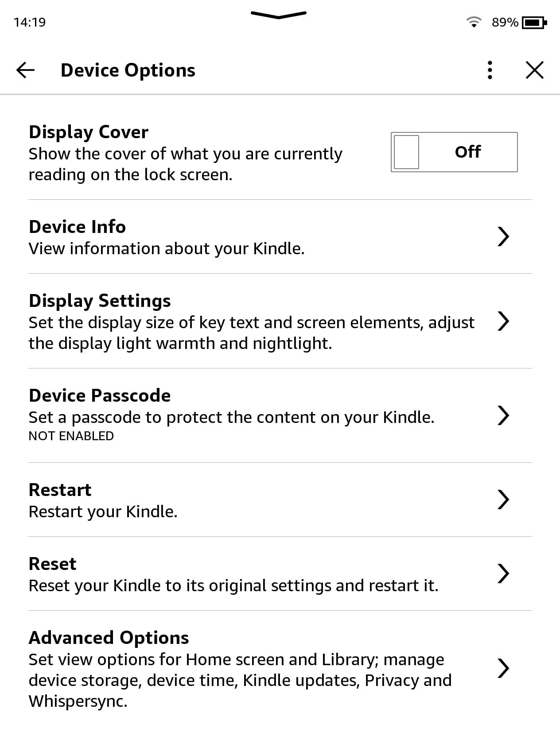The width and height of the screenshot is (560, 744).
Task: Tap the Wi-Fi status icon
Action: tap(474, 22)
